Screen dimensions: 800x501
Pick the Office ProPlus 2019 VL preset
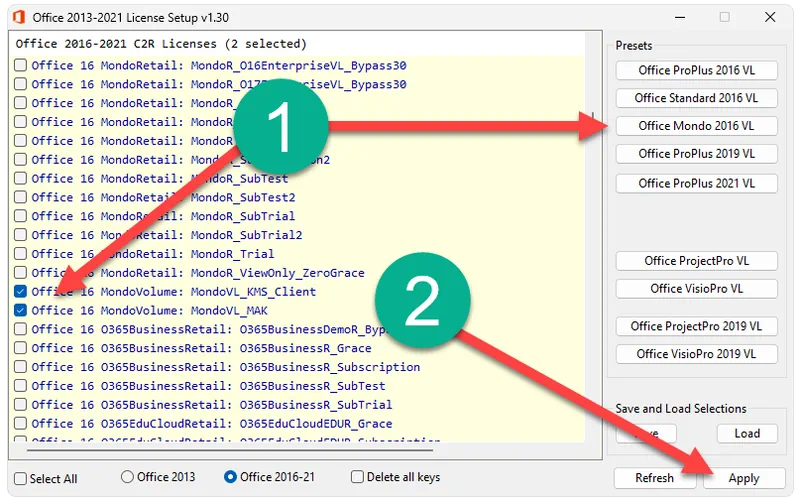click(696, 154)
